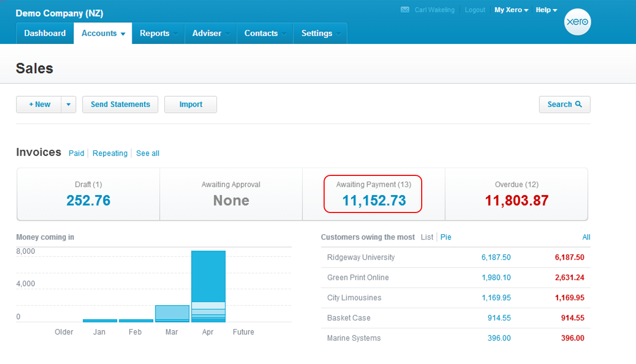Select Green Print Online customer
The height and width of the screenshot is (364, 636).
pos(358,278)
